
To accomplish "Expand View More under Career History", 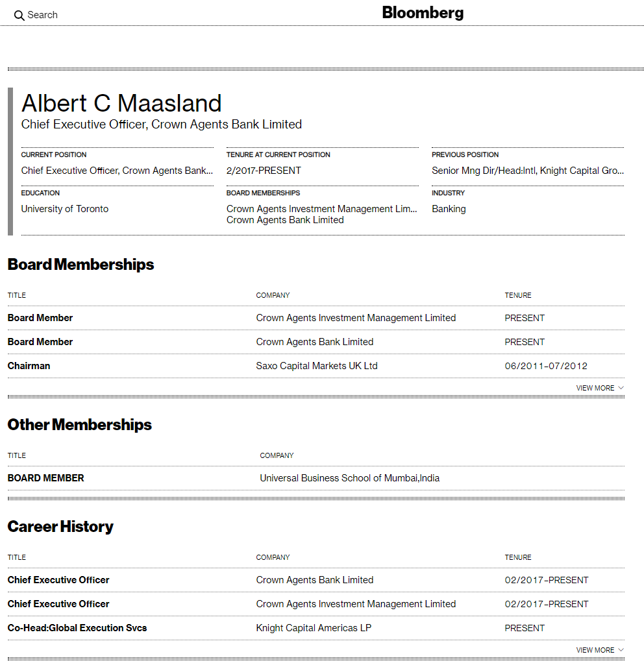I will [x=600, y=650].
